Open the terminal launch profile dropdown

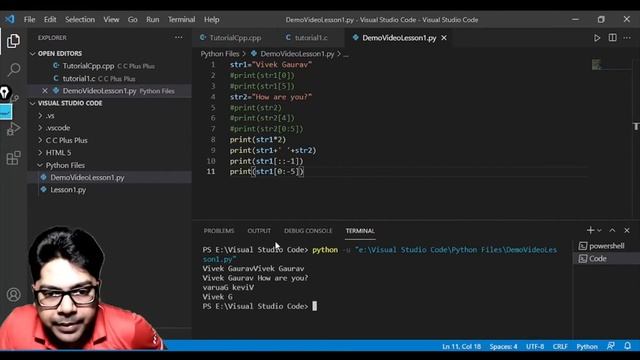point(599,231)
